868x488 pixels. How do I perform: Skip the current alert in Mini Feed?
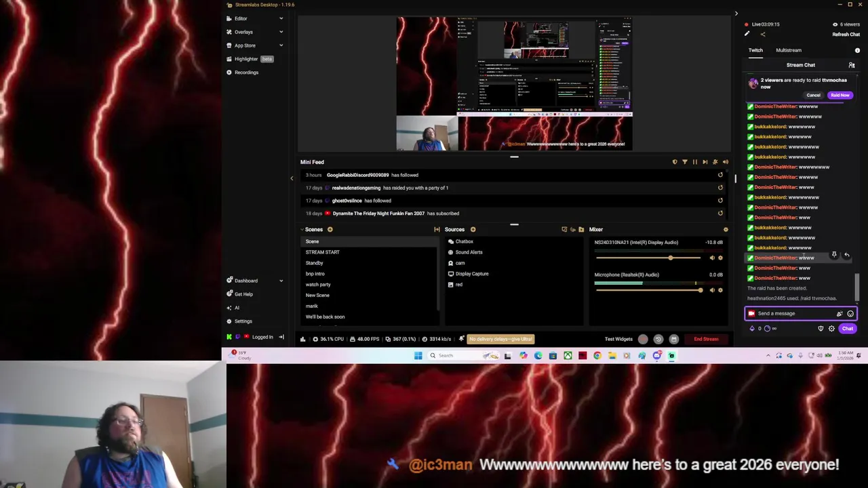click(x=705, y=162)
